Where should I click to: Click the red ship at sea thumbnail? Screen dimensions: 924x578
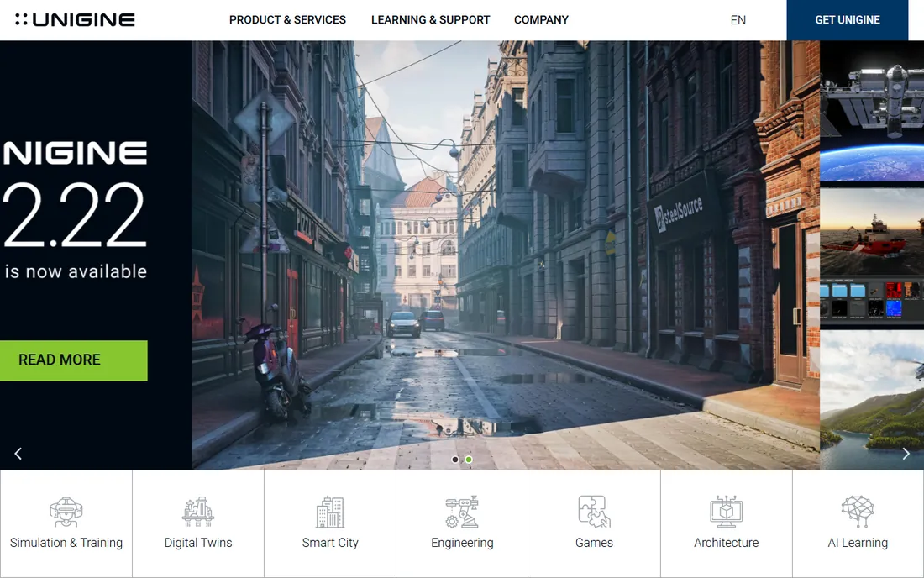872,233
